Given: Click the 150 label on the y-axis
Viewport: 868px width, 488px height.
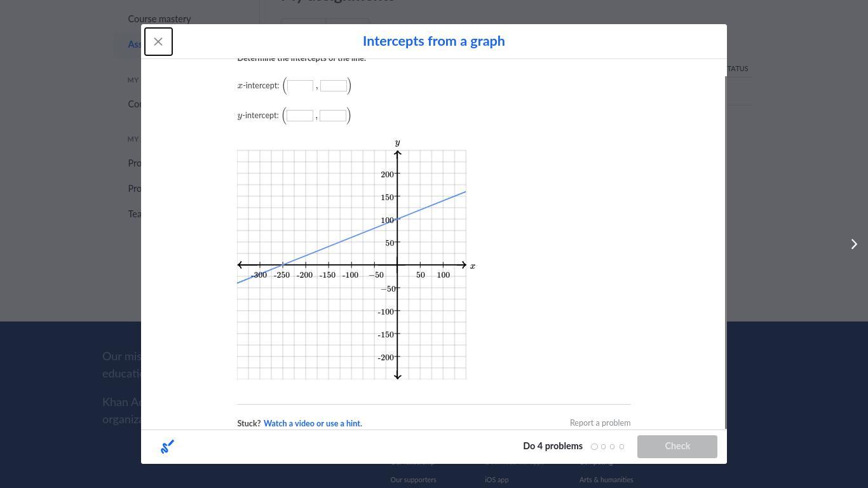Looking at the screenshot, I should coord(387,198).
